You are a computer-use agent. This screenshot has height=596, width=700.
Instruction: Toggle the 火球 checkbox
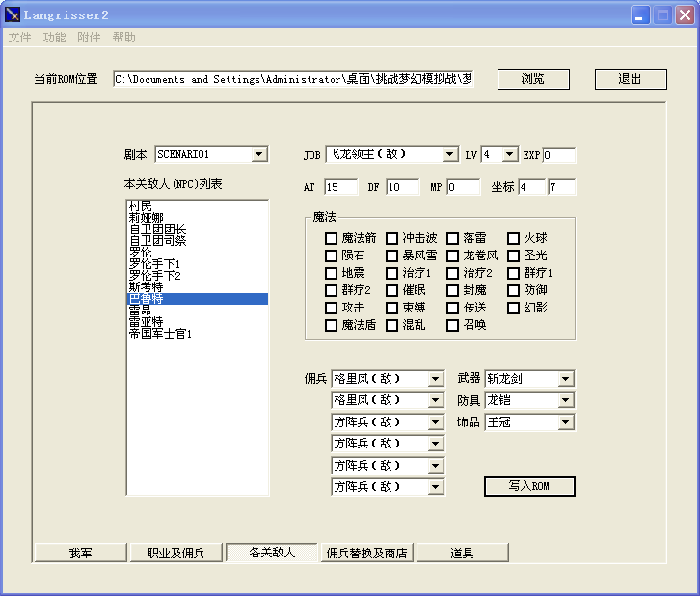513,238
